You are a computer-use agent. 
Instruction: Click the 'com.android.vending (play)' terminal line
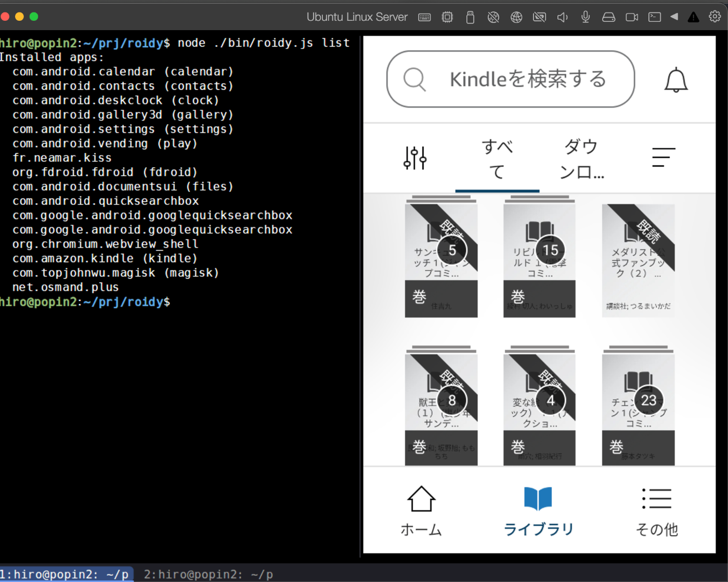coord(105,143)
